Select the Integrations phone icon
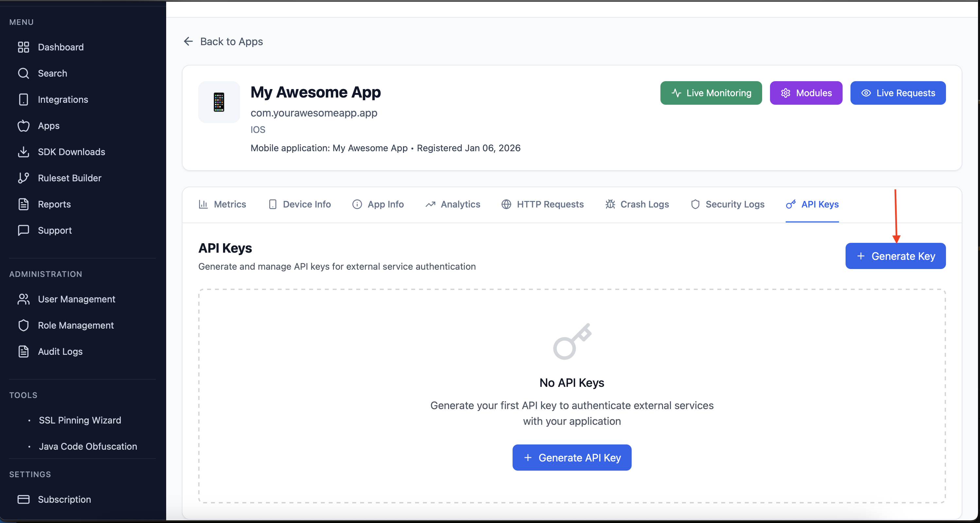This screenshot has width=980, height=523. click(x=24, y=100)
